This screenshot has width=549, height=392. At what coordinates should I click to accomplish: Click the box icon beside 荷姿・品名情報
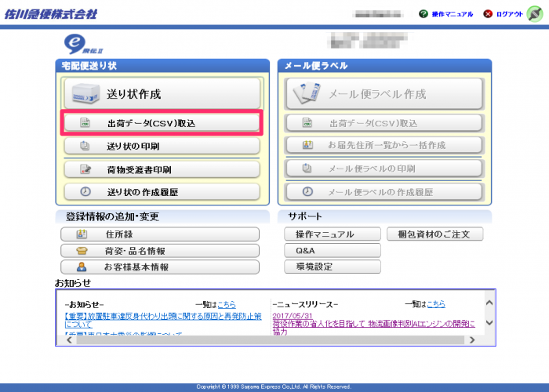tap(82, 251)
